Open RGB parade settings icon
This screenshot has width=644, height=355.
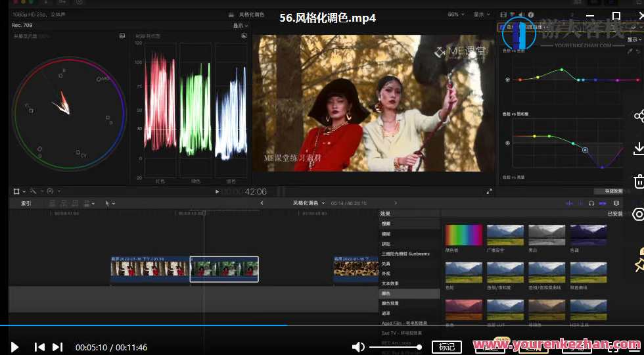(x=244, y=36)
